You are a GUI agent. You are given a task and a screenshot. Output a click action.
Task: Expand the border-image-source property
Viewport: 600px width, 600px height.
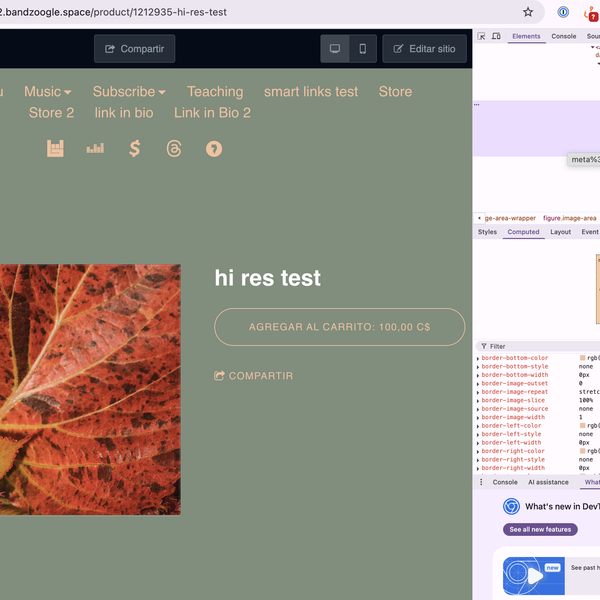click(478, 409)
